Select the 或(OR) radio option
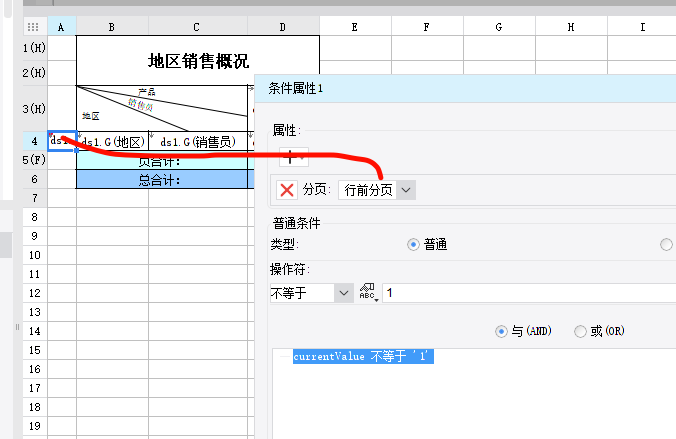Image resolution: width=676 pixels, height=439 pixels. tap(580, 331)
